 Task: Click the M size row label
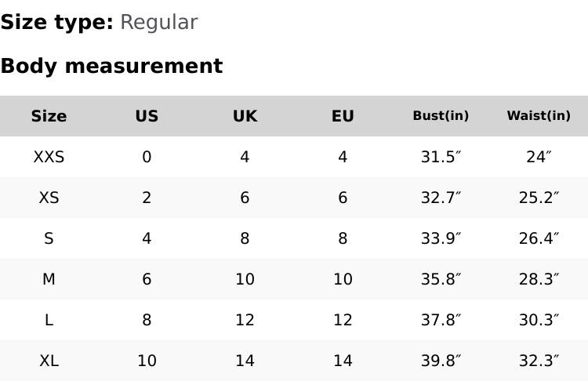click(49, 279)
